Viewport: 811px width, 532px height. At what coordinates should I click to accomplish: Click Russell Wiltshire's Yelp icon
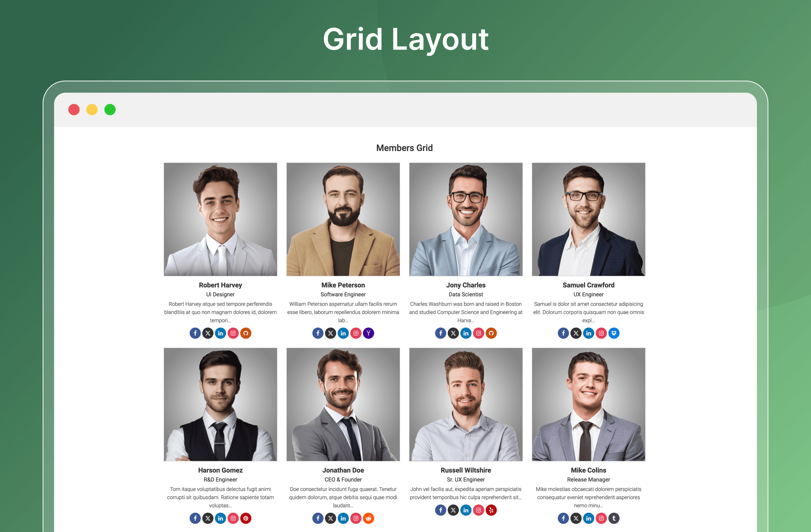pos(491,510)
